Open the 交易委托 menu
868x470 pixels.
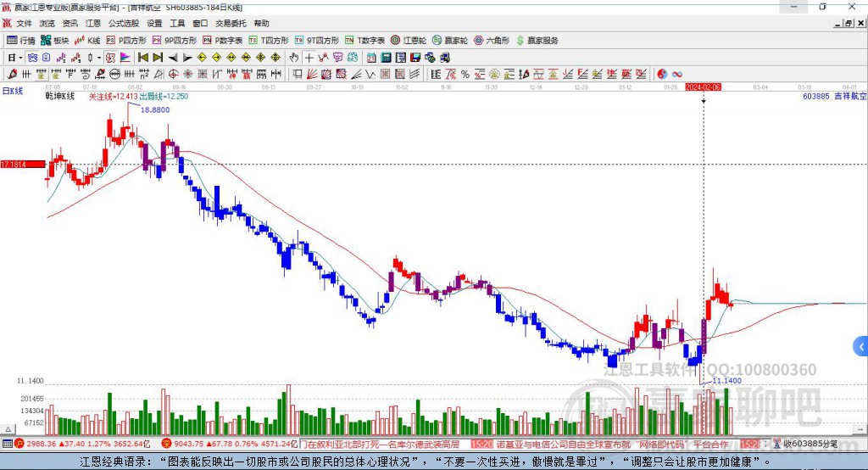tap(231, 23)
